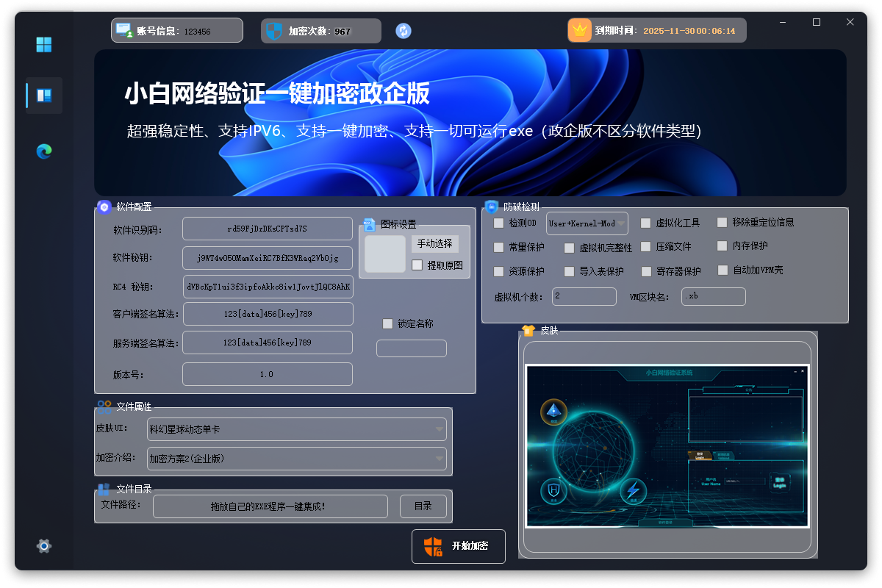Check the 自动加VPM壳 option
882x588 pixels.
[x=722, y=270]
